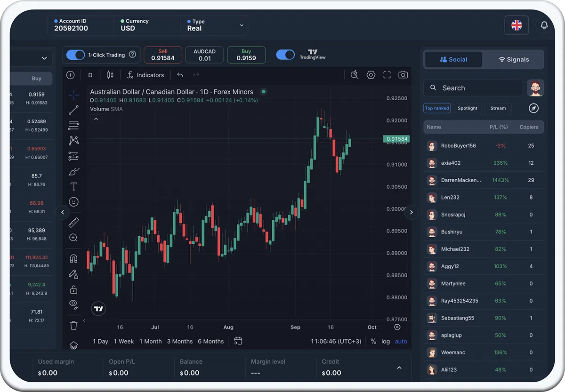
Task: Click the camera snapshot icon
Action: [x=403, y=75]
